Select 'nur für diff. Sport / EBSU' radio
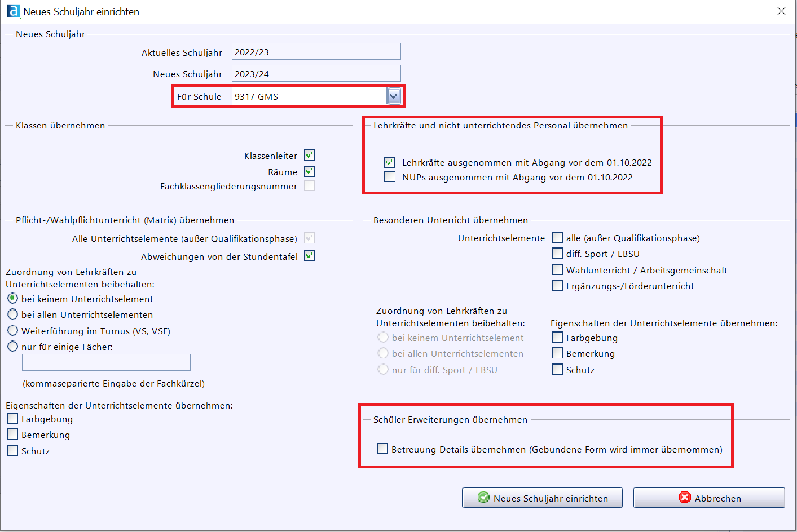 (x=383, y=369)
